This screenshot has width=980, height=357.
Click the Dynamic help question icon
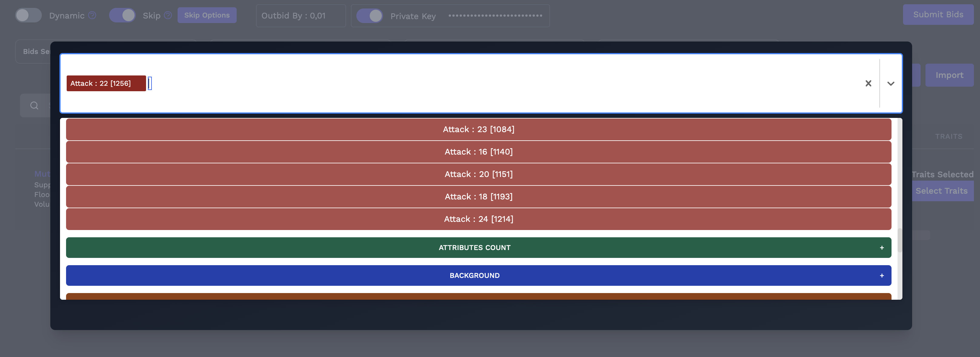(x=92, y=15)
